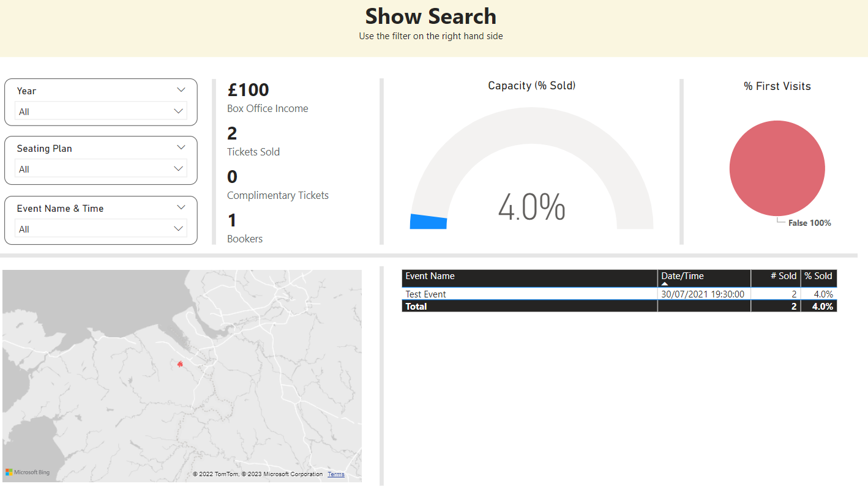Open the Year 'All' dropdown
Image resolution: width=868 pixels, height=489 pixels.
pos(101,111)
